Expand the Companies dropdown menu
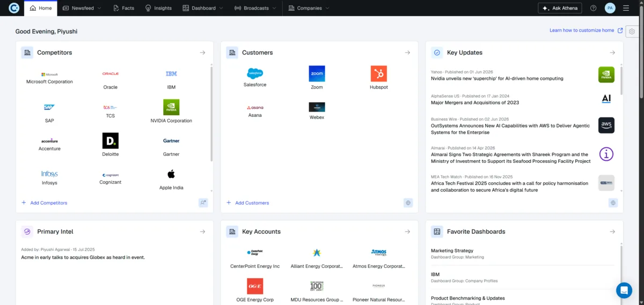The width and height of the screenshot is (644, 305). coord(309,8)
